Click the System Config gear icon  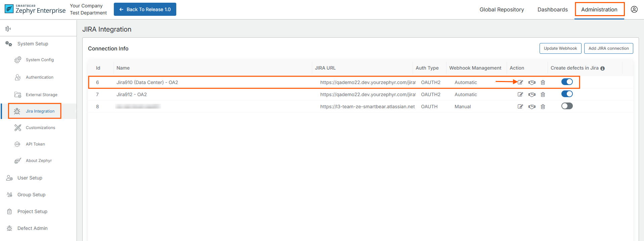[18, 60]
